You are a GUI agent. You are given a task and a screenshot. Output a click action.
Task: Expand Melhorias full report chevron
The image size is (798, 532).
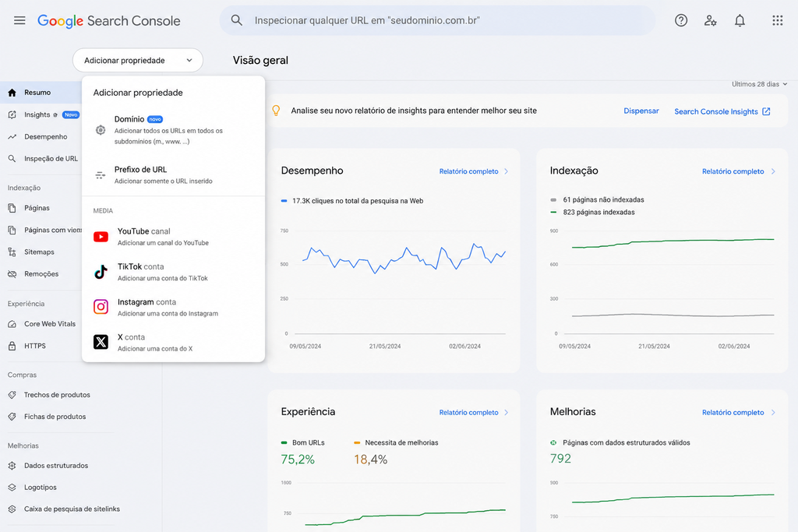[x=773, y=413]
